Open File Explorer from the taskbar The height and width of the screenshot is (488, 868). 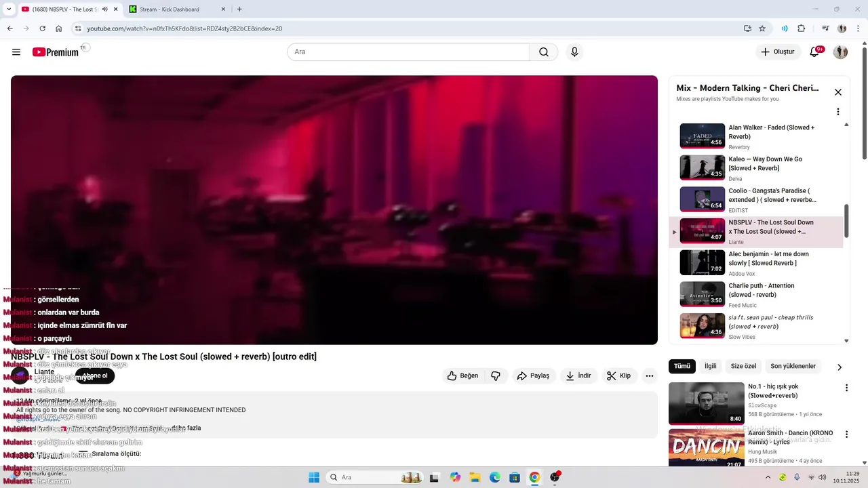[x=475, y=477]
